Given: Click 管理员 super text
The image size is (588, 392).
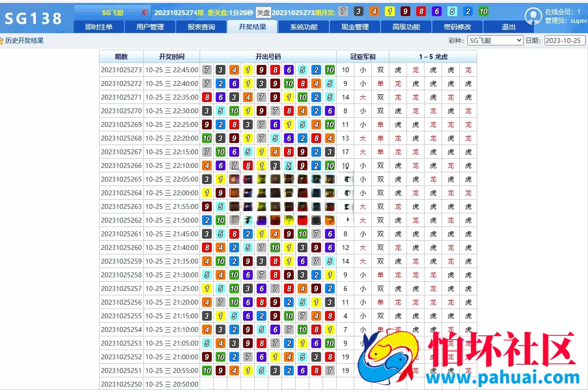Looking at the screenshot, I should tap(566, 21).
